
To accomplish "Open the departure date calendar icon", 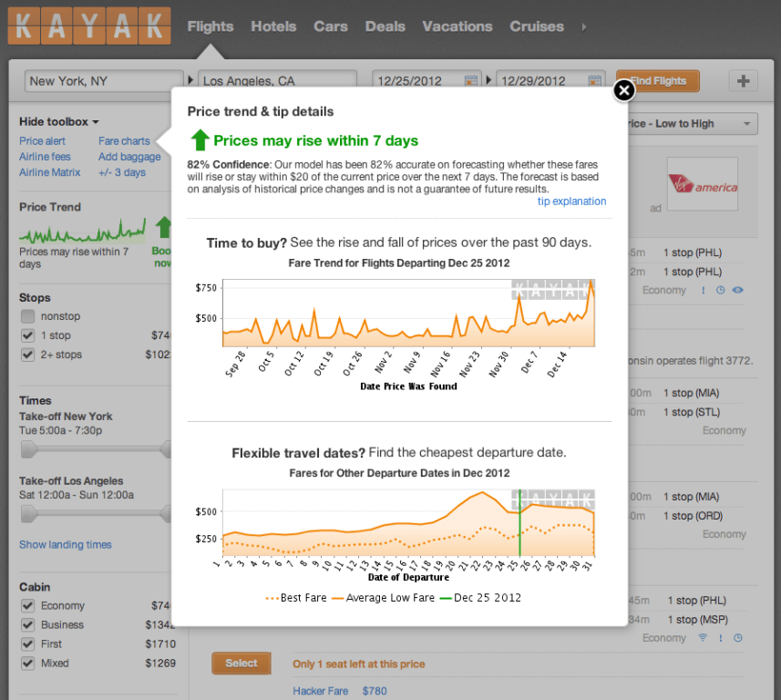I will [x=471, y=81].
